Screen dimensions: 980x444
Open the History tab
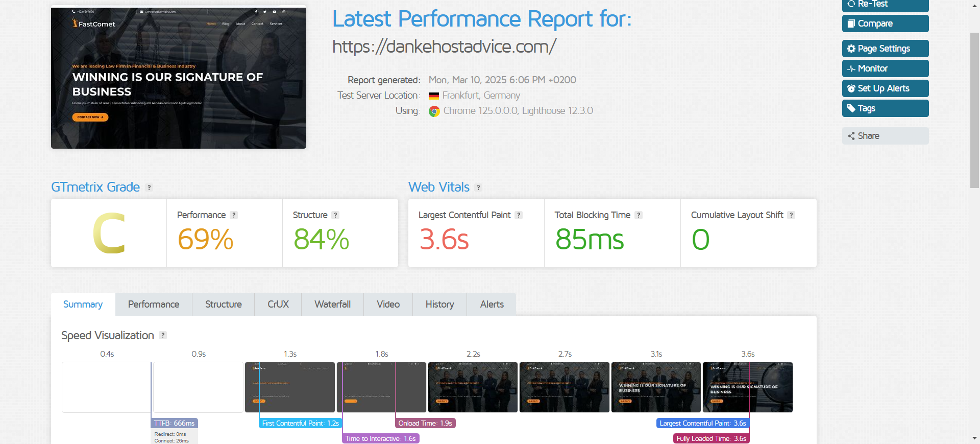pyautogui.click(x=440, y=305)
